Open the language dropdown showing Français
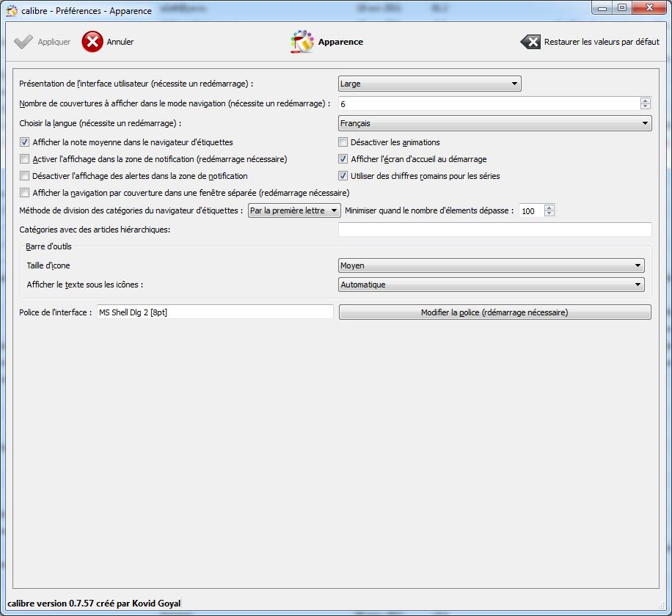This screenshot has height=616, width=672. coord(495,123)
